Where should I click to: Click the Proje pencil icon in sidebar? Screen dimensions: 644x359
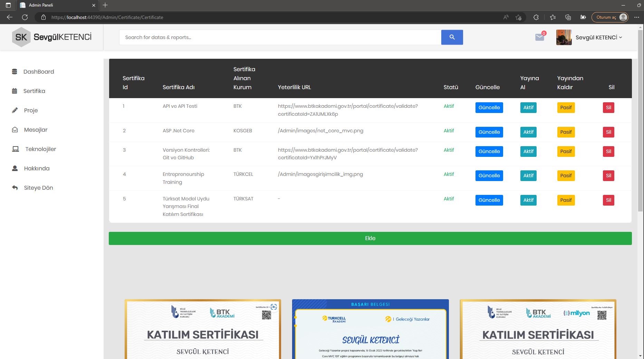pos(15,110)
